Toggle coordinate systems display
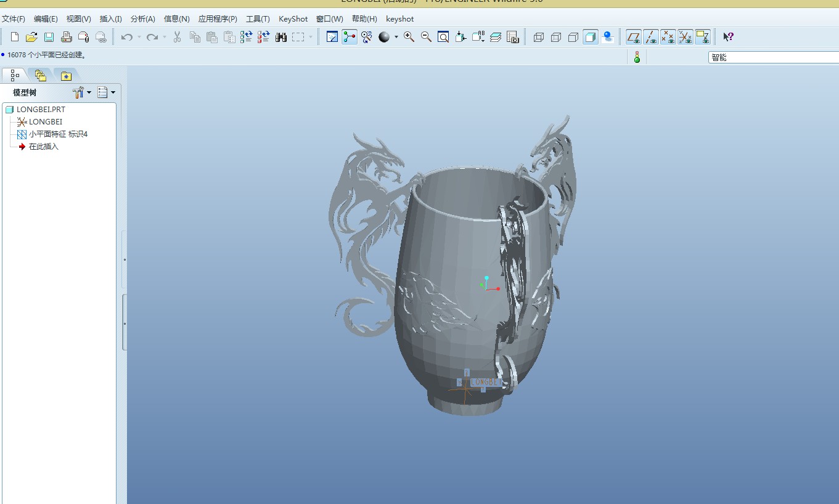Image resolution: width=839 pixels, height=504 pixels. pyautogui.click(x=686, y=38)
